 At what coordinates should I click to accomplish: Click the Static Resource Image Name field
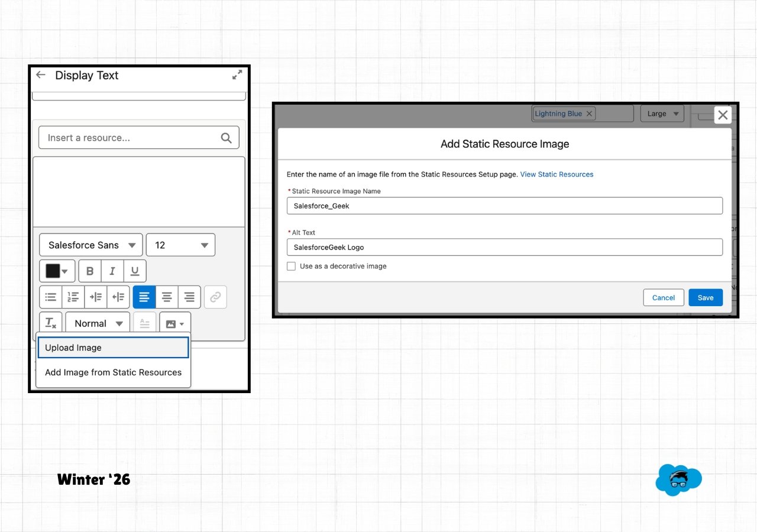[504, 206]
